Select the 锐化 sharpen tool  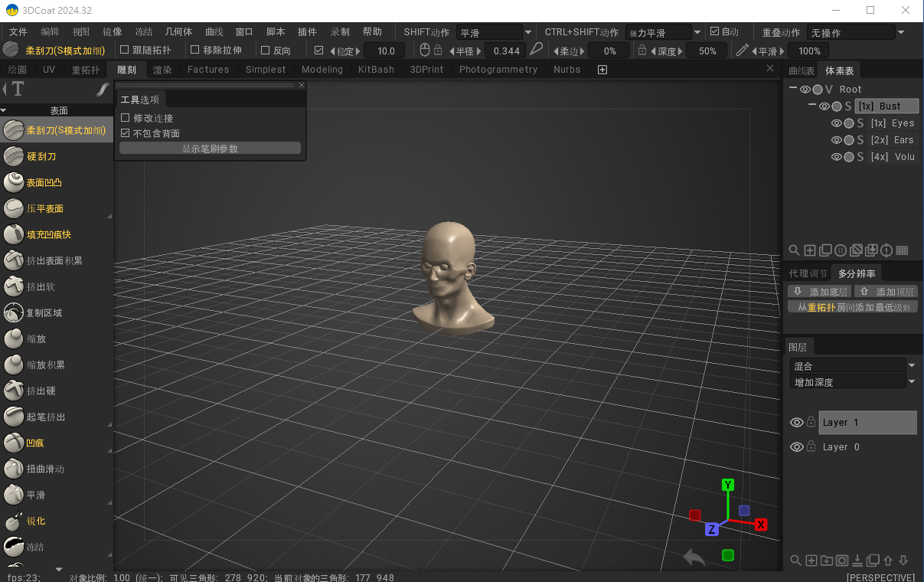[x=57, y=521]
